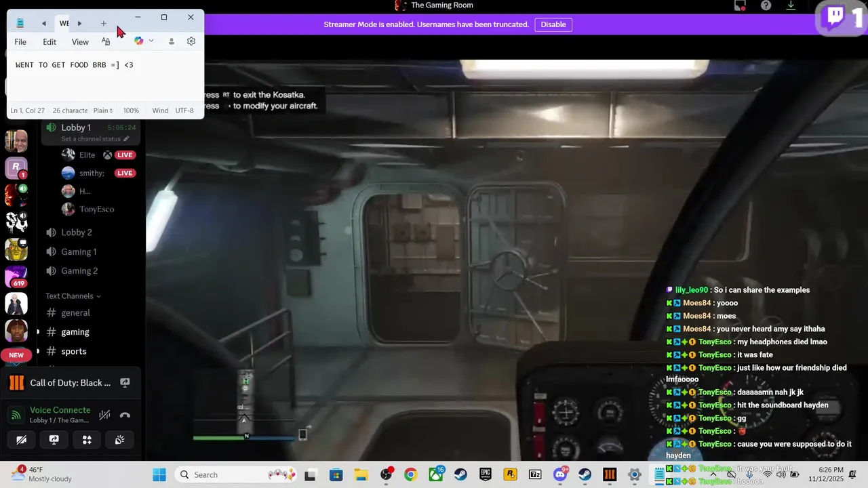Screen dimensions: 868x488
Task: Share your screen in Discord
Action: 54,440
